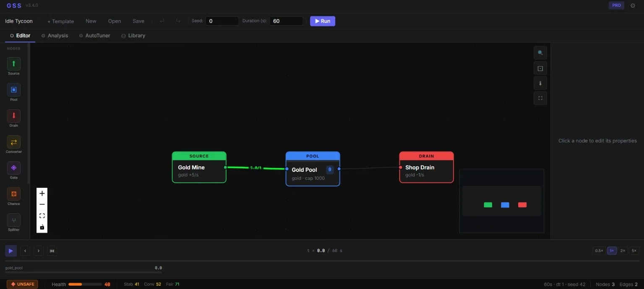
Task: Click the Run button
Action: click(x=323, y=21)
